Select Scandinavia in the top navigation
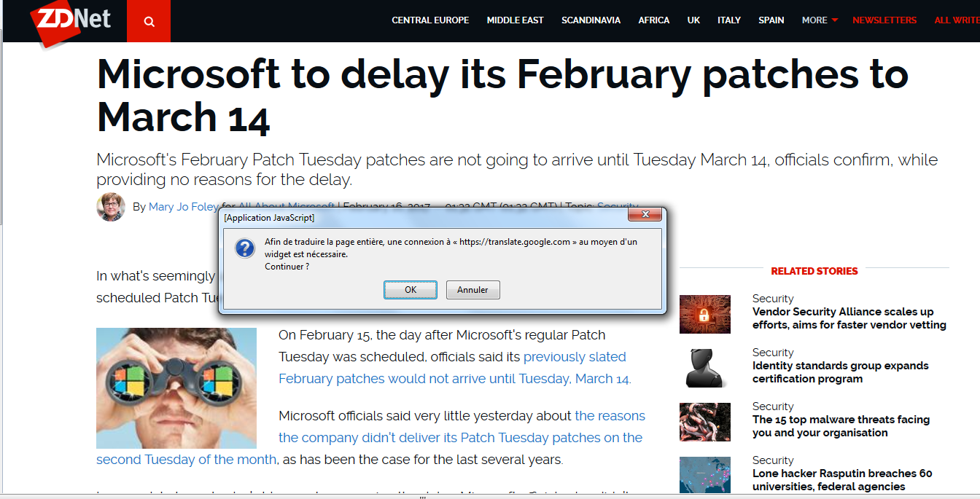Screen dimensions: 980x499 (591, 20)
